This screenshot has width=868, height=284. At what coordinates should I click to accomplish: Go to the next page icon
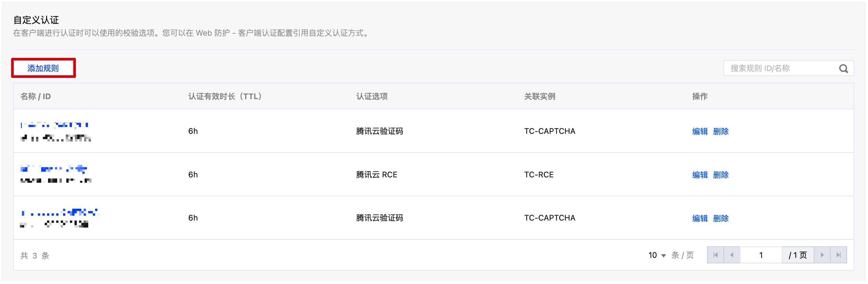point(823,255)
